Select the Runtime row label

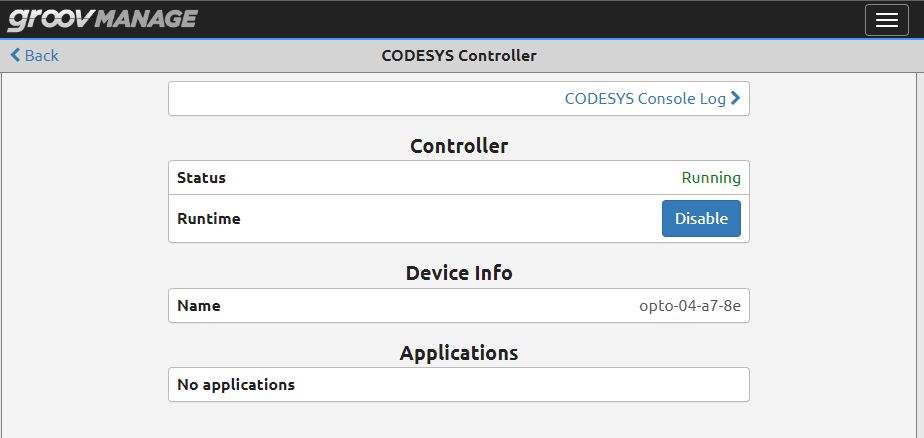[x=209, y=219]
